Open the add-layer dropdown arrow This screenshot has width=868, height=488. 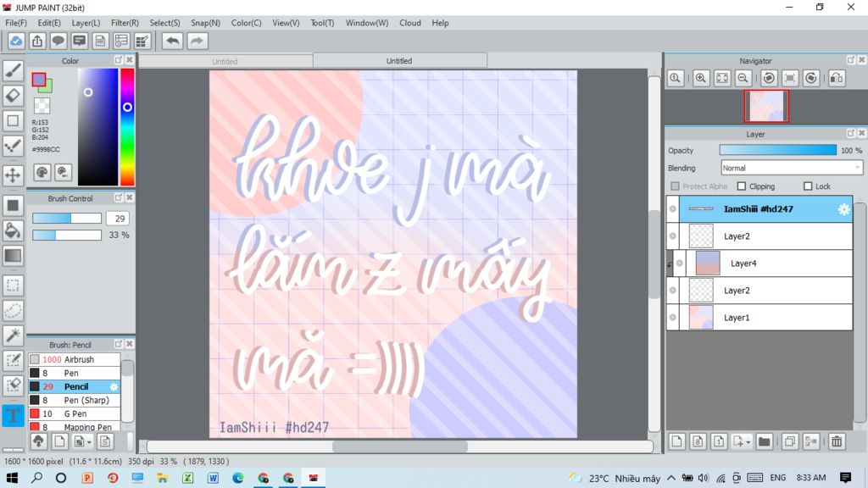(x=748, y=442)
